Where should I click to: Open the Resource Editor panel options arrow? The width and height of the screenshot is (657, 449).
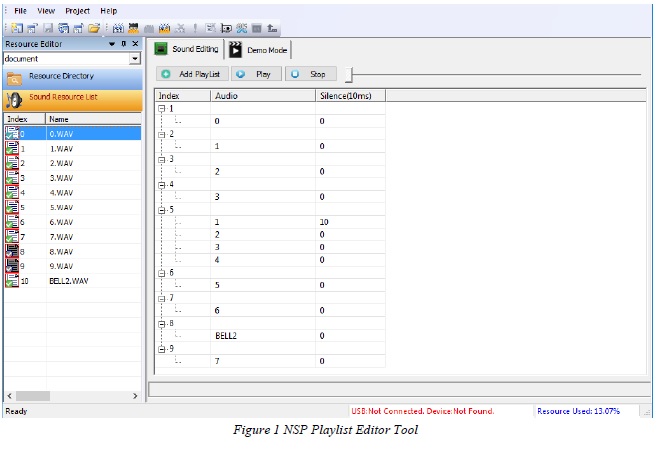pos(111,45)
